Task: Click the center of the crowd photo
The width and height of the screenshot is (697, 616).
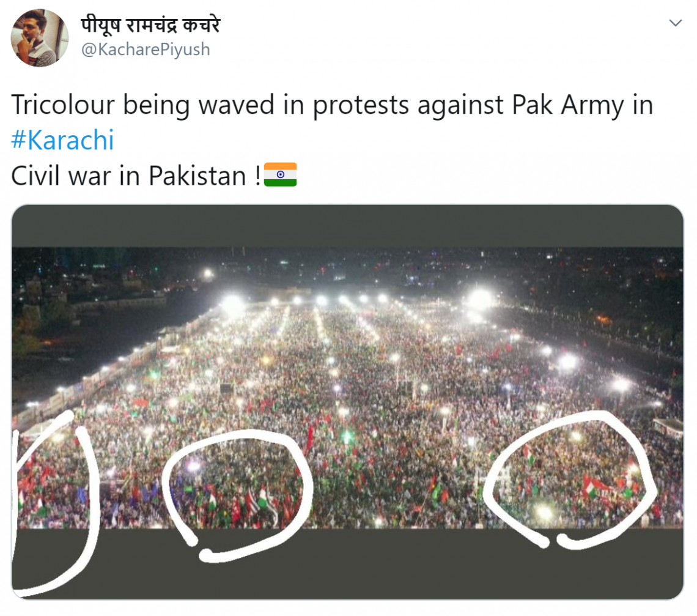Action: pyautogui.click(x=347, y=387)
